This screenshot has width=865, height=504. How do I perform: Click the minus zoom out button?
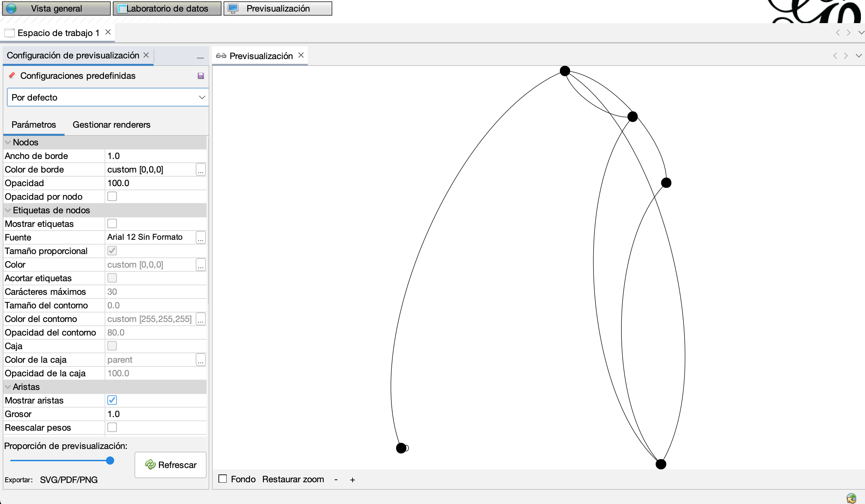coord(336,480)
